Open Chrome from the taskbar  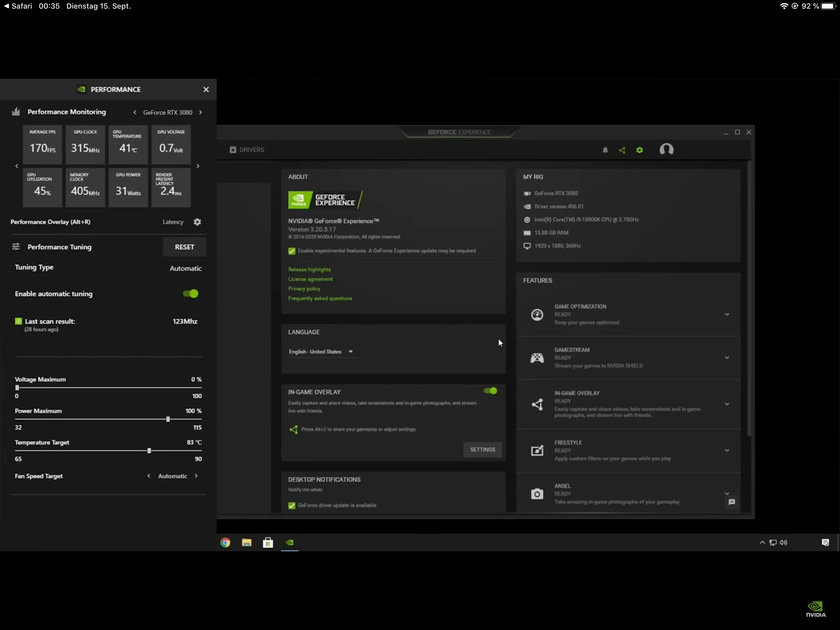pyautogui.click(x=225, y=543)
